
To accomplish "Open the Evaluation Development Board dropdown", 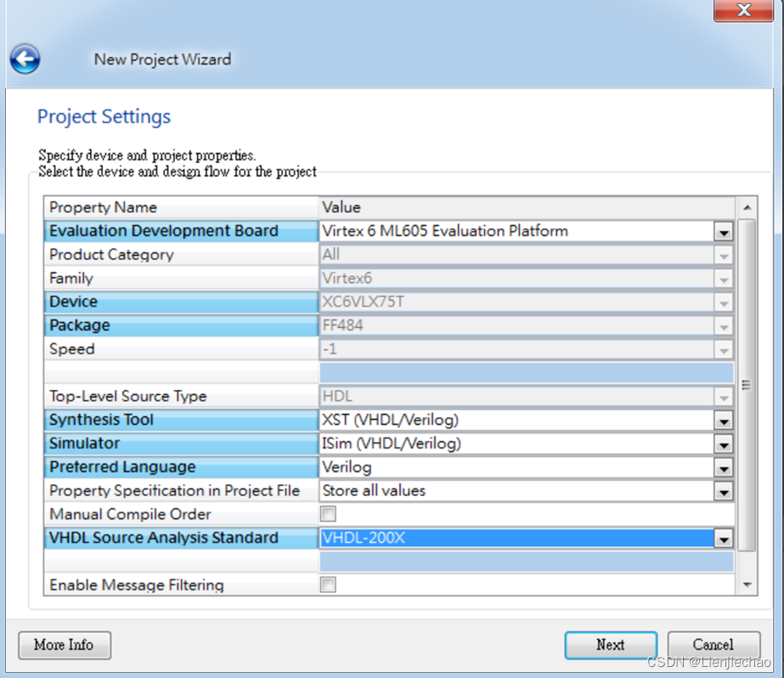I will tap(724, 231).
